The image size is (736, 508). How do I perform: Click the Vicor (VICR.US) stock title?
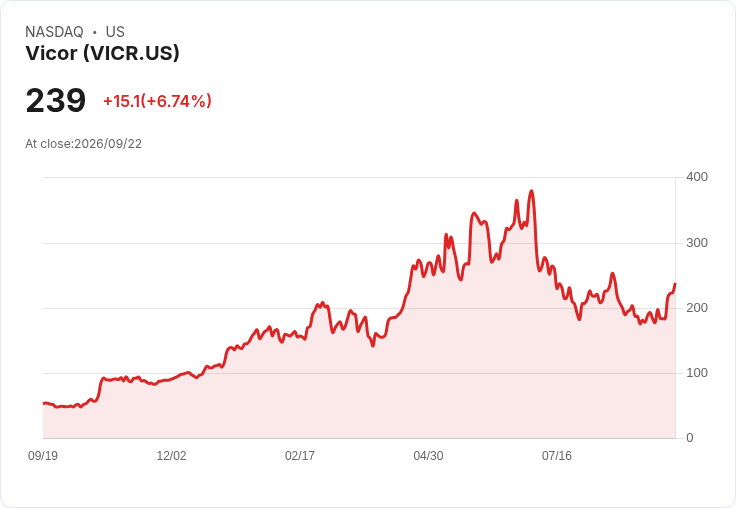click(102, 54)
